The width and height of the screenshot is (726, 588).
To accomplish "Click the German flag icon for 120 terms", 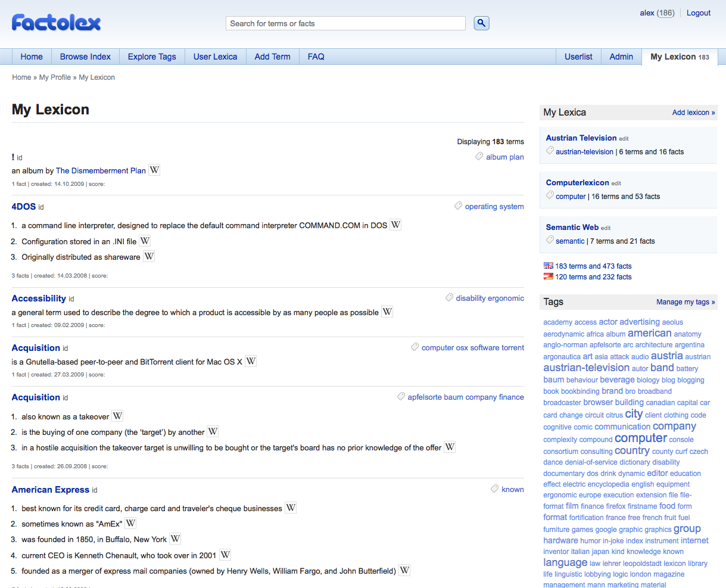I will 549,276.
